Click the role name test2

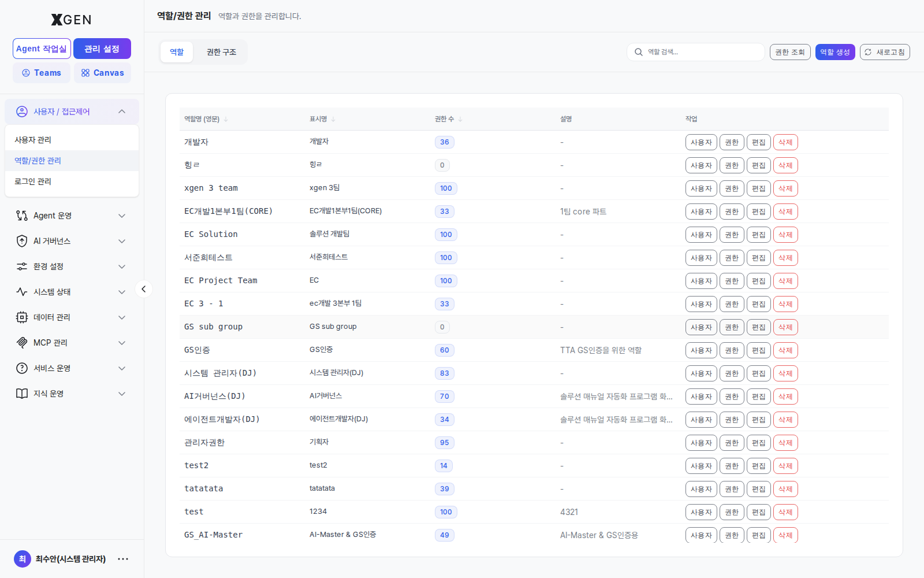tap(196, 465)
